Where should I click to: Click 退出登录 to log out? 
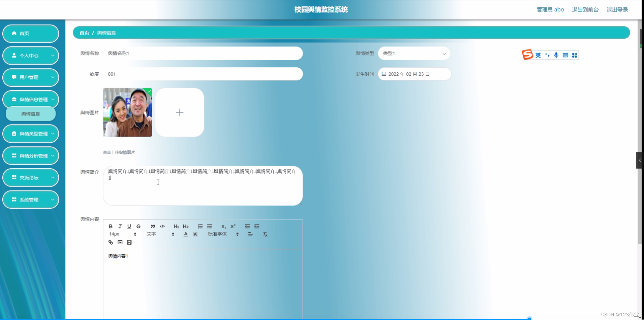[x=618, y=9]
